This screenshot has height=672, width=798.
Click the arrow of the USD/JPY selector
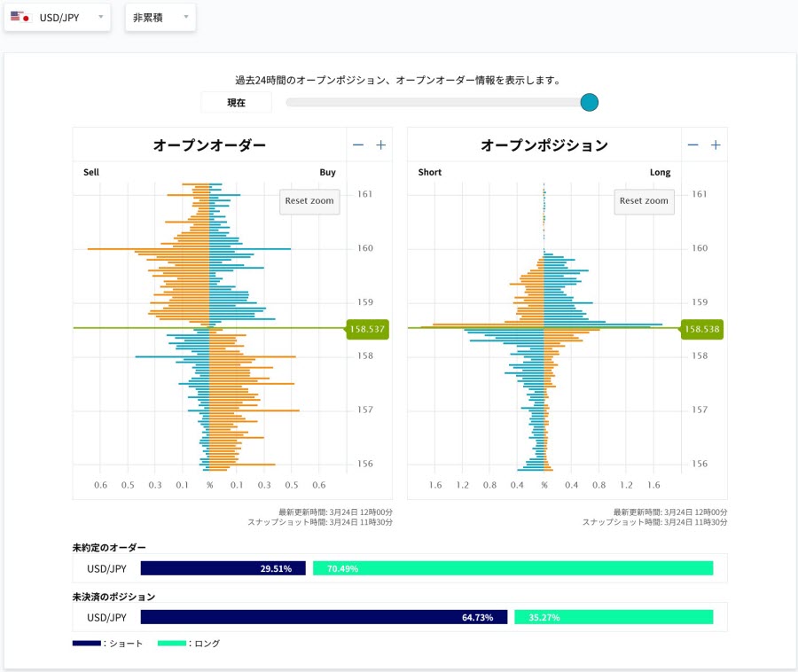[x=99, y=17]
